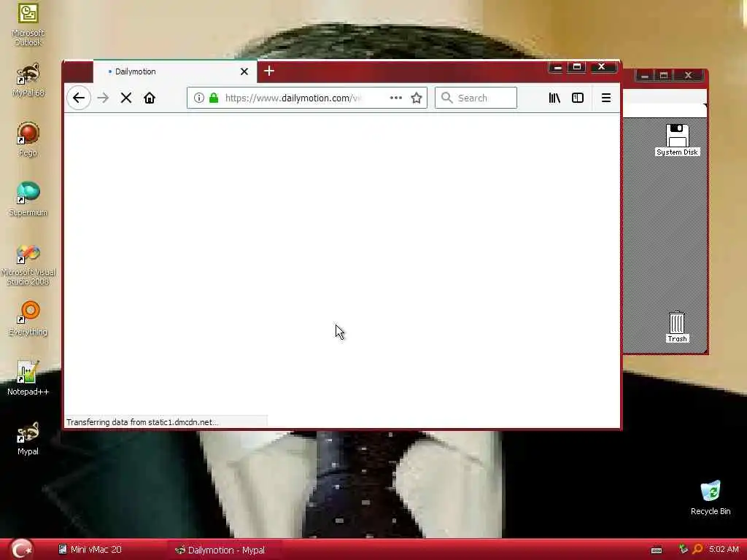
Task: Open the Mypal desktop shortcut
Action: 28,438
